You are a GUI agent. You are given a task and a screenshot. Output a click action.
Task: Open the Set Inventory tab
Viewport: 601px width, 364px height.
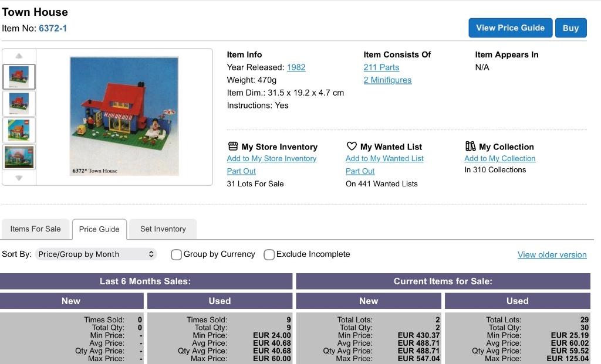click(x=163, y=229)
